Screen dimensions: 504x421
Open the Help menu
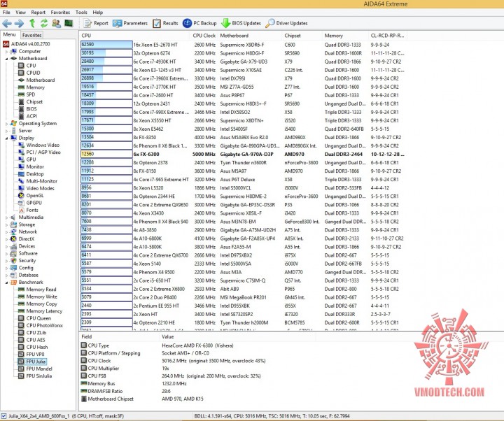[98, 12]
